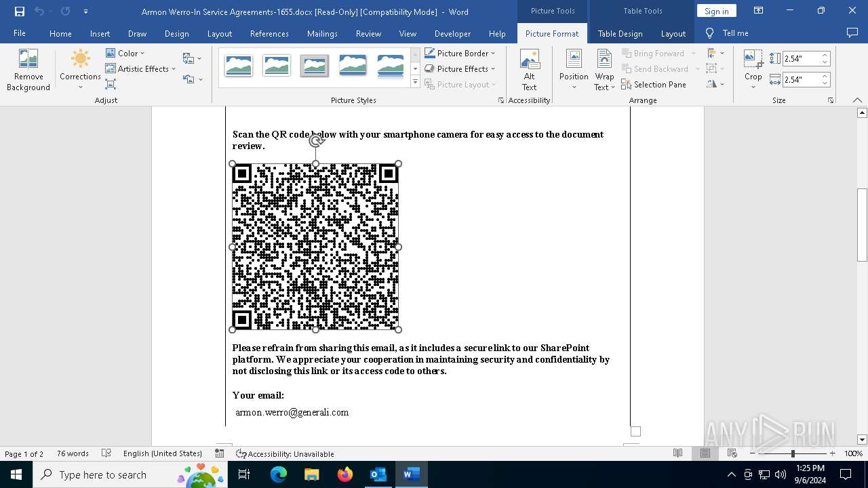Apply the first picture style thumbnail
This screenshot has width=868, height=488.
click(x=239, y=66)
